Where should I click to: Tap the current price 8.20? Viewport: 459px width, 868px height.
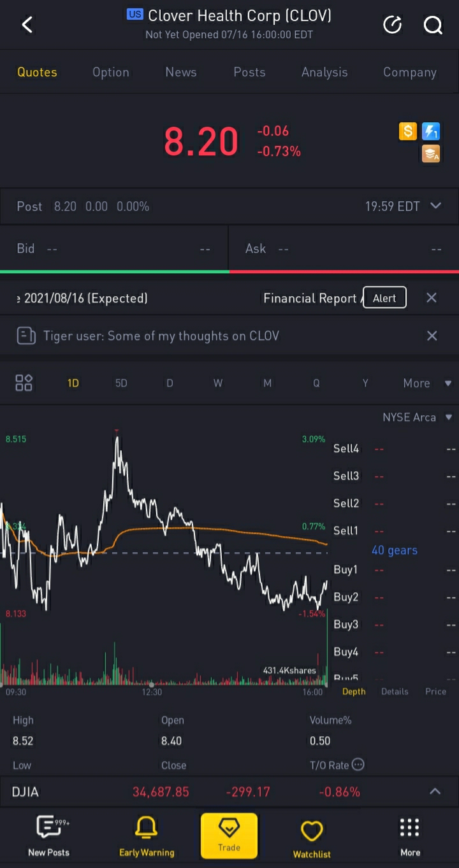coord(201,141)
